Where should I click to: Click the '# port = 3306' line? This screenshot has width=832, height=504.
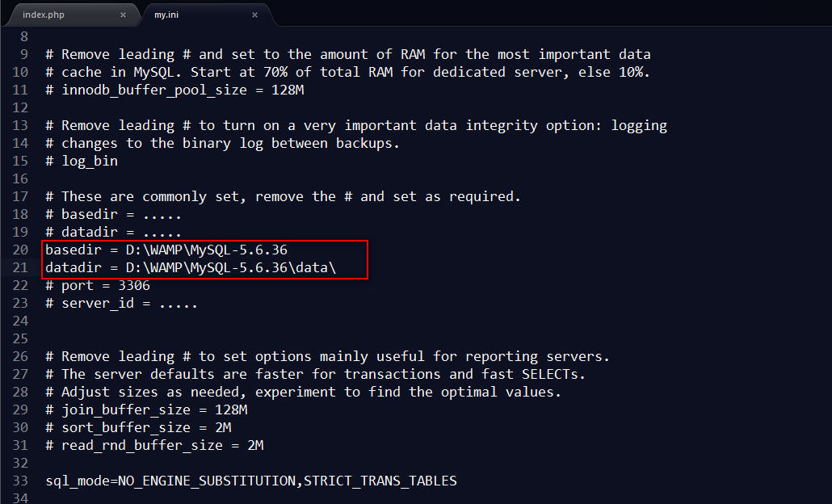coord(98,285)
